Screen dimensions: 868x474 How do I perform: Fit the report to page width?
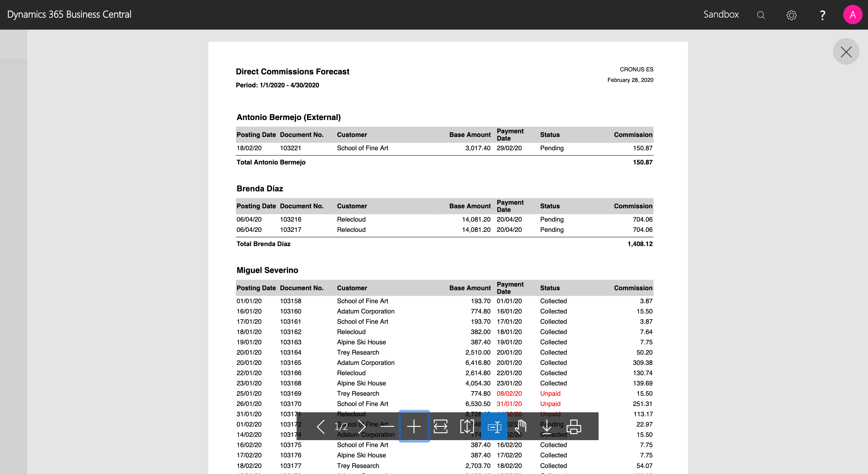click(x=440, y=427)
